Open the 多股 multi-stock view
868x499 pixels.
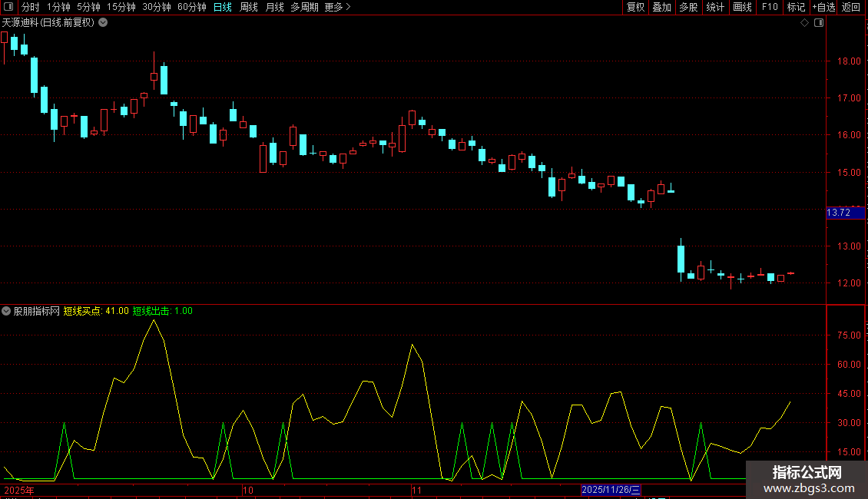688,7
